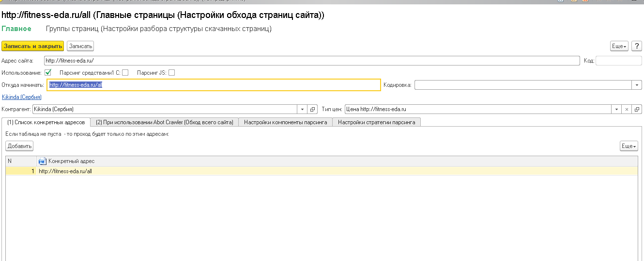The height and width of the screenshot is (261, 644).
Task: Open Настройки стратегии парсинга tab
Action: [376, 122]
